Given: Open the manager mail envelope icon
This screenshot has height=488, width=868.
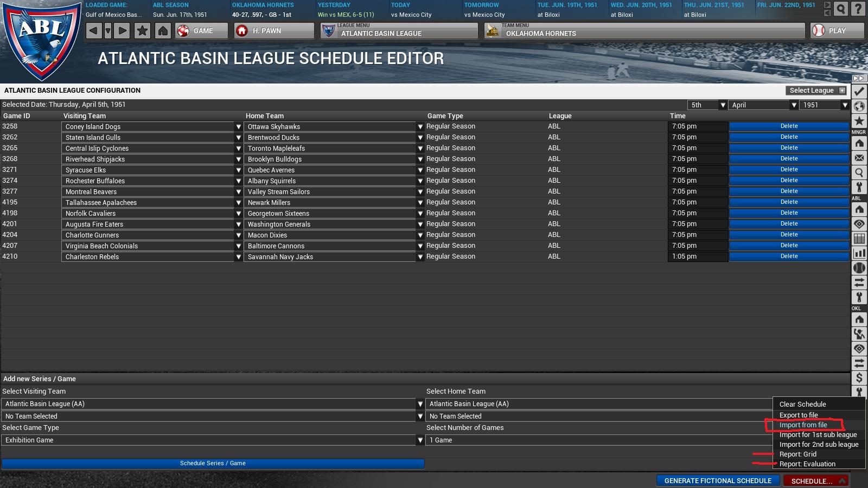Looking at the screenshot, I should pos(859,158).
